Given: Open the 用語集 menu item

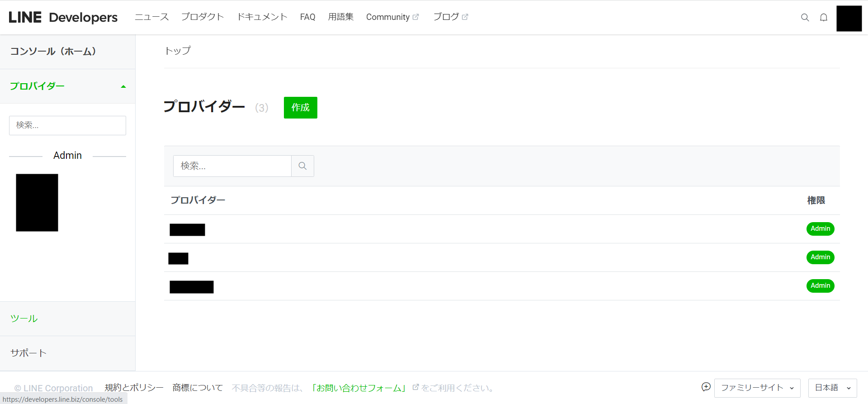Looking at the screenshot, I should [341, 17].
